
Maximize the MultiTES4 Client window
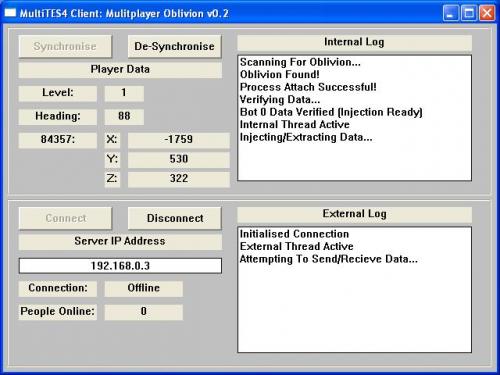point(469,13)
